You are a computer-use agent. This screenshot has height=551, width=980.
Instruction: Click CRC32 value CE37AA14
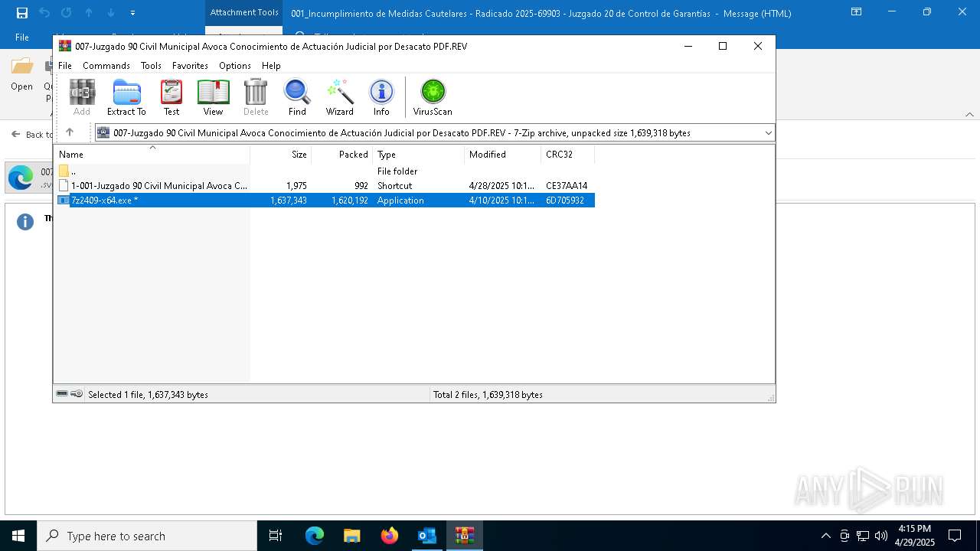coord(567,185)
